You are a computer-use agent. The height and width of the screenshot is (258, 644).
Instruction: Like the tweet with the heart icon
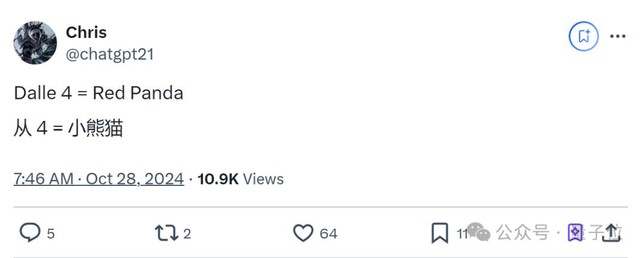(303, 233)
